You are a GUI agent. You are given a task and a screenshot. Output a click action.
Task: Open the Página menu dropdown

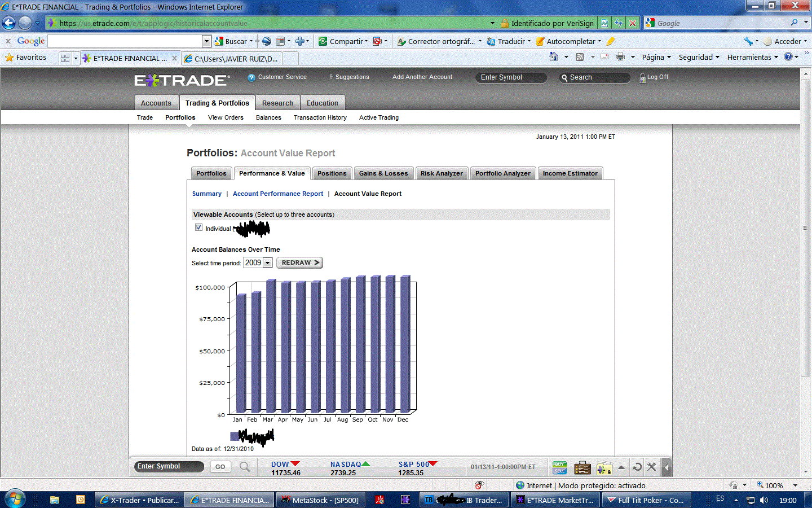(656, 57)
